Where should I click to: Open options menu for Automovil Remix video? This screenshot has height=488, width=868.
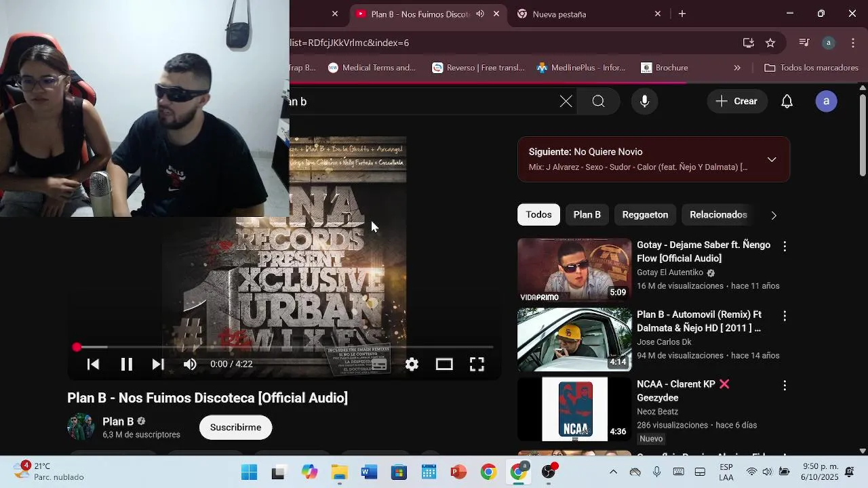[785, 317]
